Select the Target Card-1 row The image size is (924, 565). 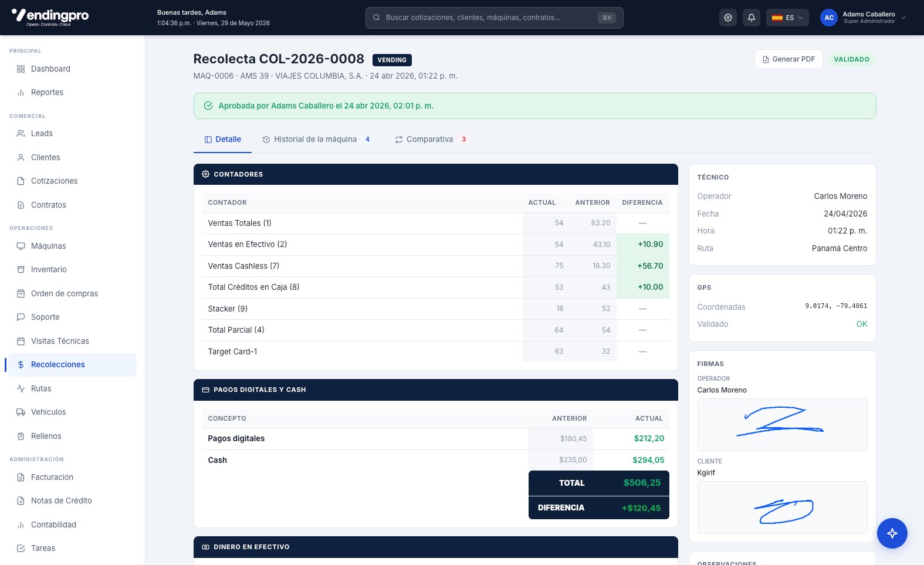[x=435, y=351]
